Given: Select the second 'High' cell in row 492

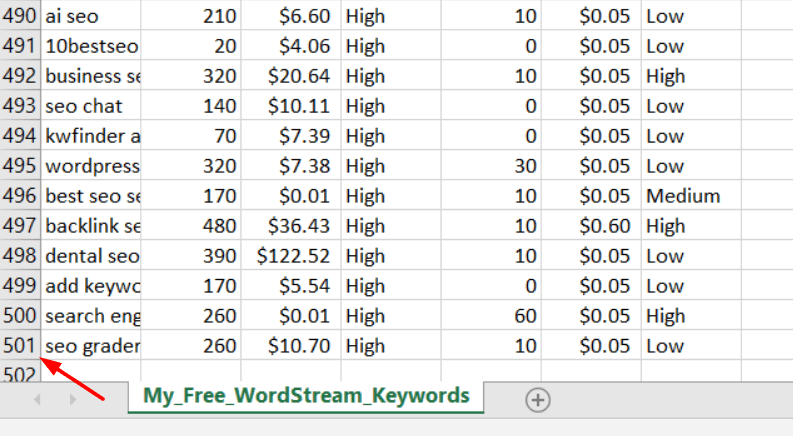Looking at the screenshot, I should pos(691,76).
